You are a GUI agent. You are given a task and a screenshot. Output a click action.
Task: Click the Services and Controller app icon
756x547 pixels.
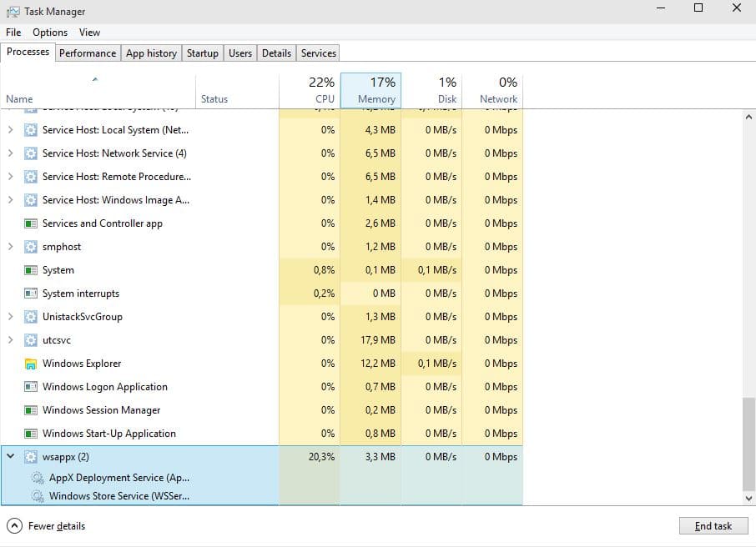click(x=31, y=223)
